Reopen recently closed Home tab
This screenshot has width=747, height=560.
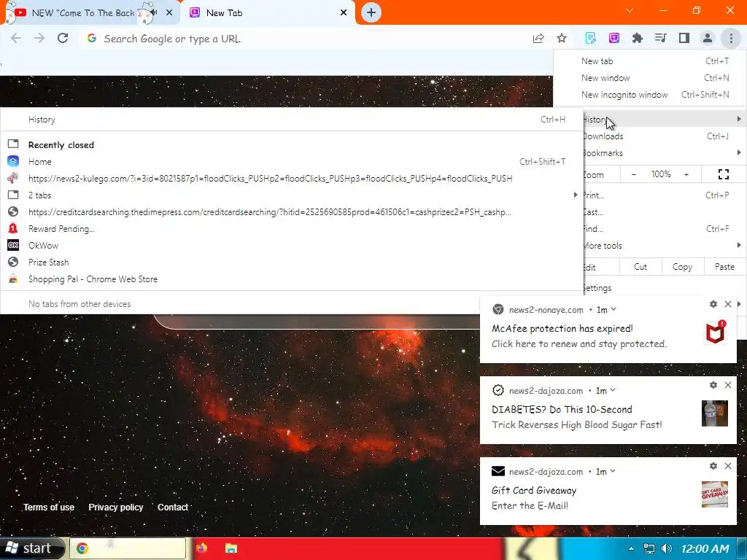tap(292, 161)
